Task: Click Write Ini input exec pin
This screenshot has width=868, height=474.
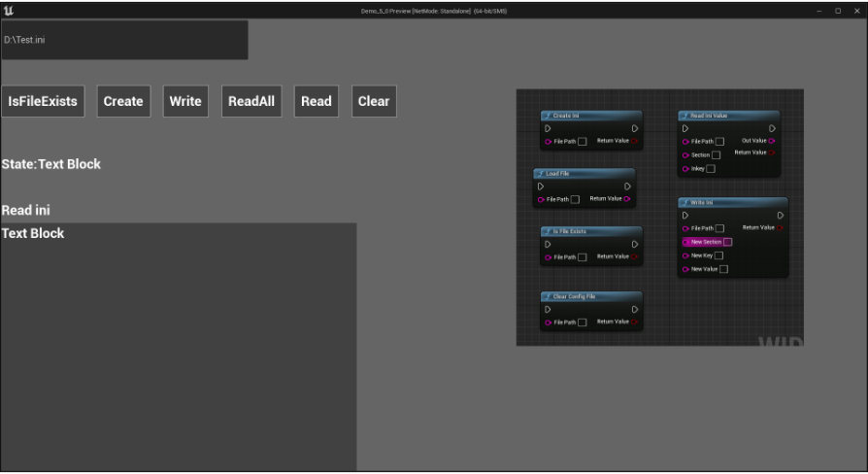Action: pos(684,216)
